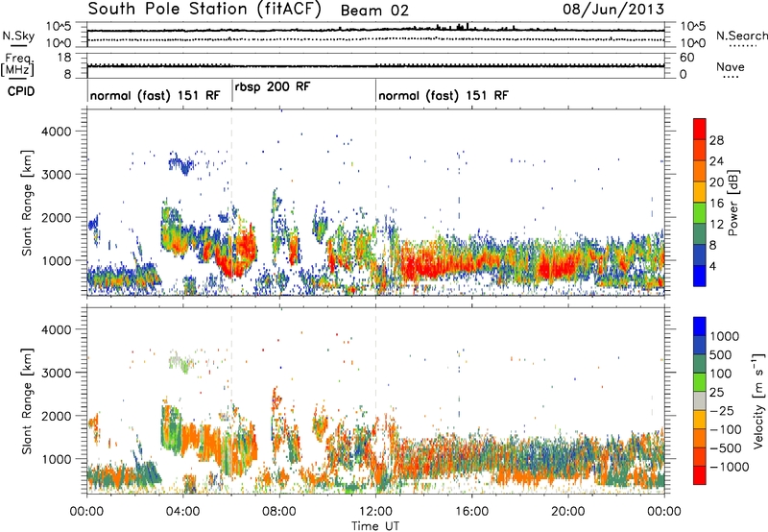Select the 'N.Sky' legend label
Viewport: 768px width, 532px height.
coord(18,36)
